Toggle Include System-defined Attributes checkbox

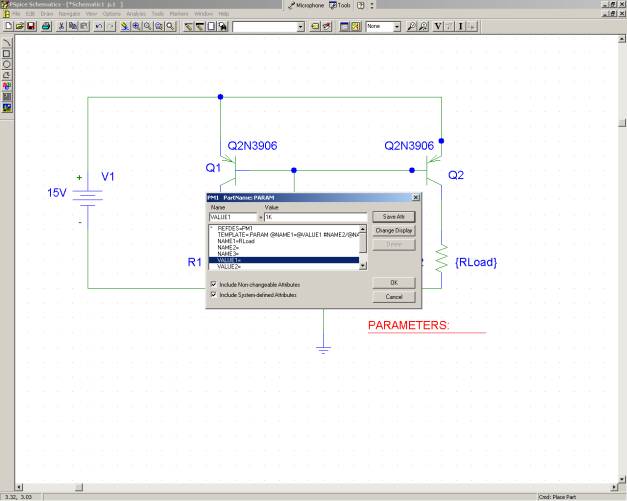tap(213, 296)
